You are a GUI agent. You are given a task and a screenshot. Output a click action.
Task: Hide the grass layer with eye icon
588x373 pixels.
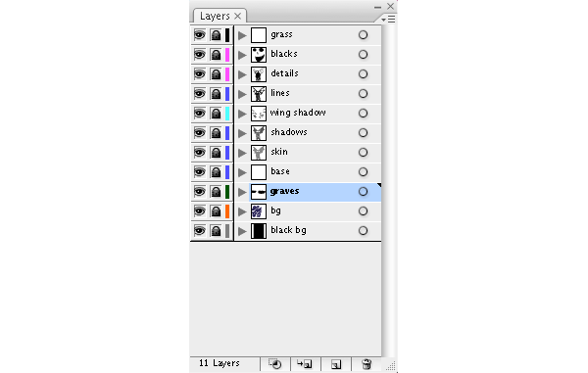(x=200, y=35)
